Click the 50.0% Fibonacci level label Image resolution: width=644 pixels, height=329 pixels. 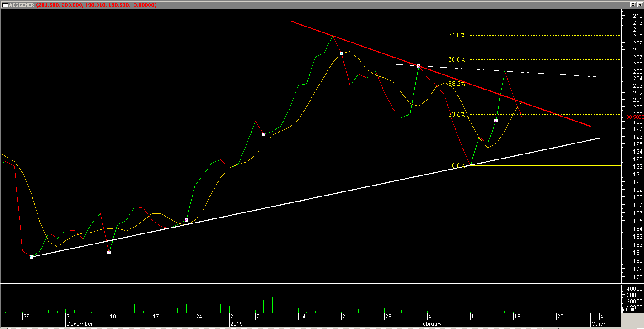pyautogui.click(x=456, y=59)
